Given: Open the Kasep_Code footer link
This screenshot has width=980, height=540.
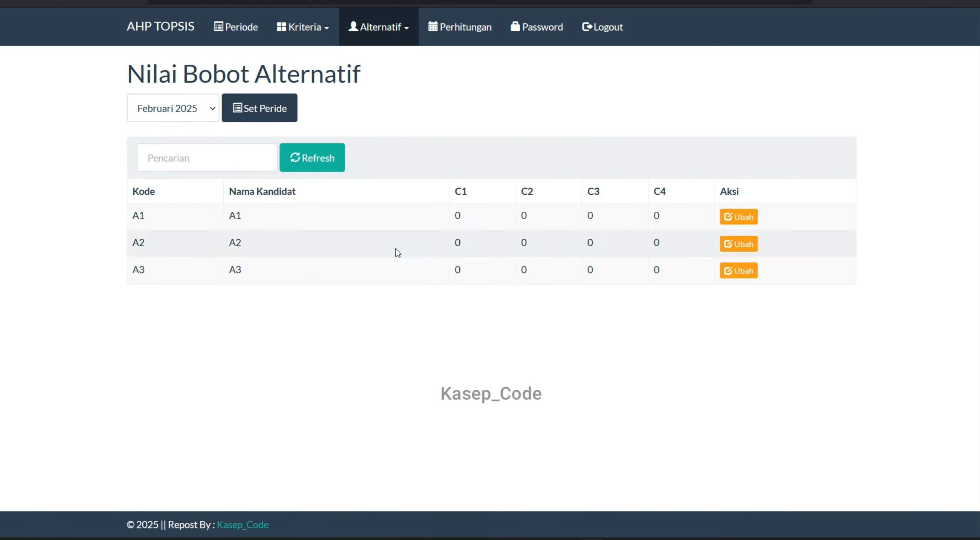Looking at the screenshot, I should tap(243, 525).
